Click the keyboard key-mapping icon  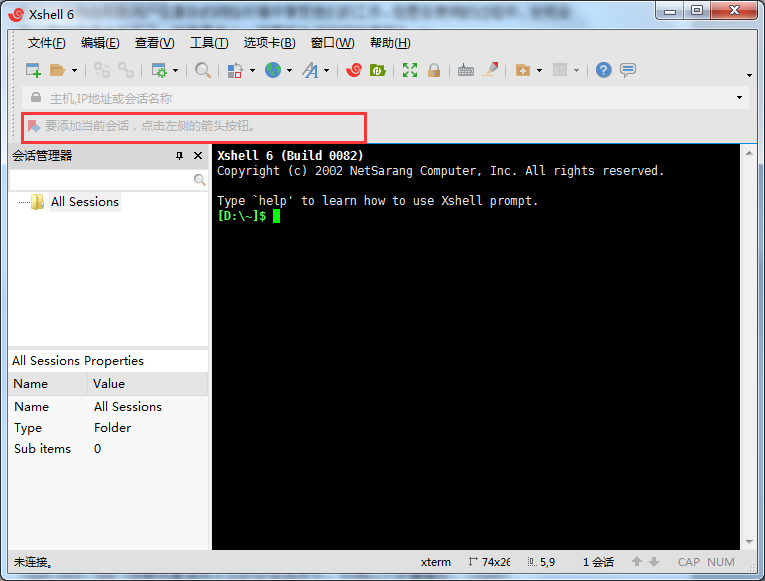466,70
